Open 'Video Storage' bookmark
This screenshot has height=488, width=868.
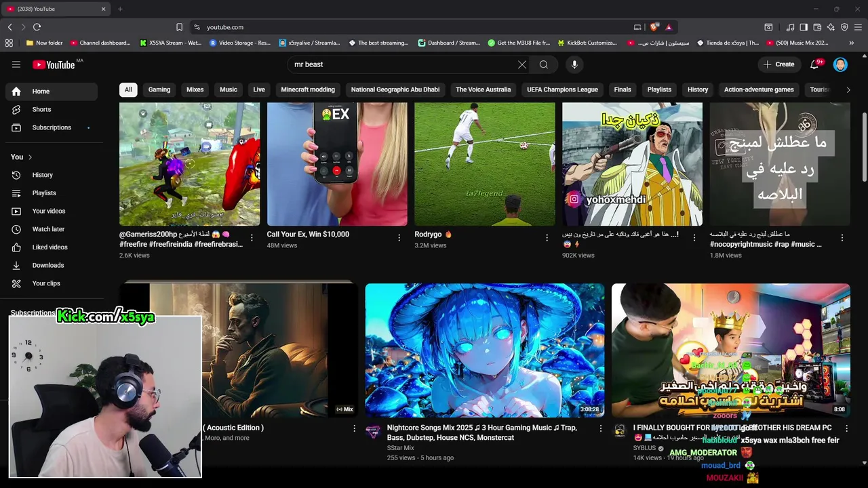coord(240,43)
